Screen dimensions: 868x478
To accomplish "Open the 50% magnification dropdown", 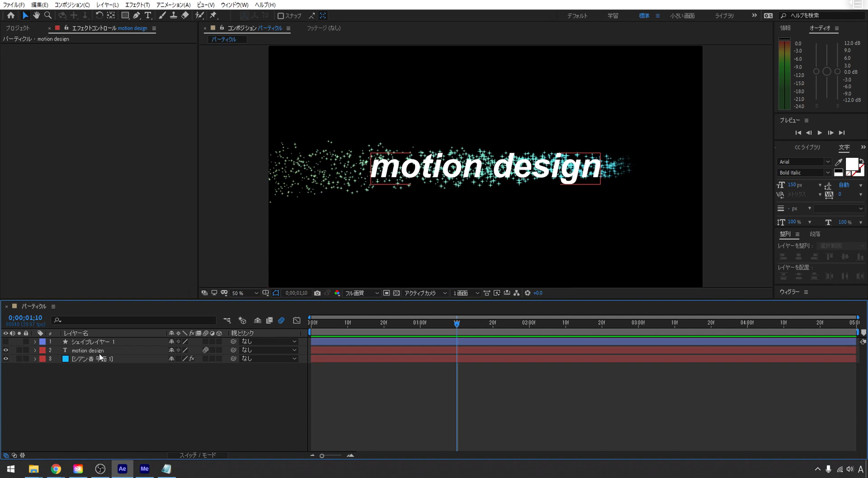I will 244,293.
